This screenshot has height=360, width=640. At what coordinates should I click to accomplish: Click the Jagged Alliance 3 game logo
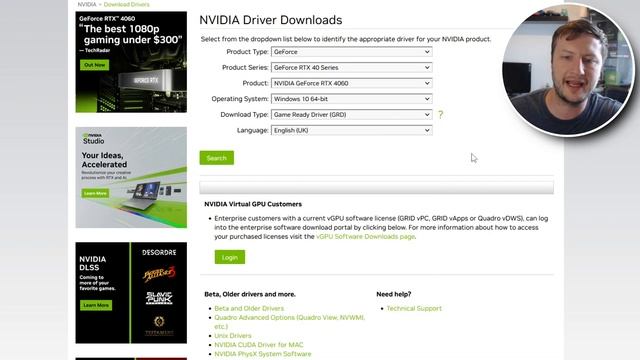159,274
